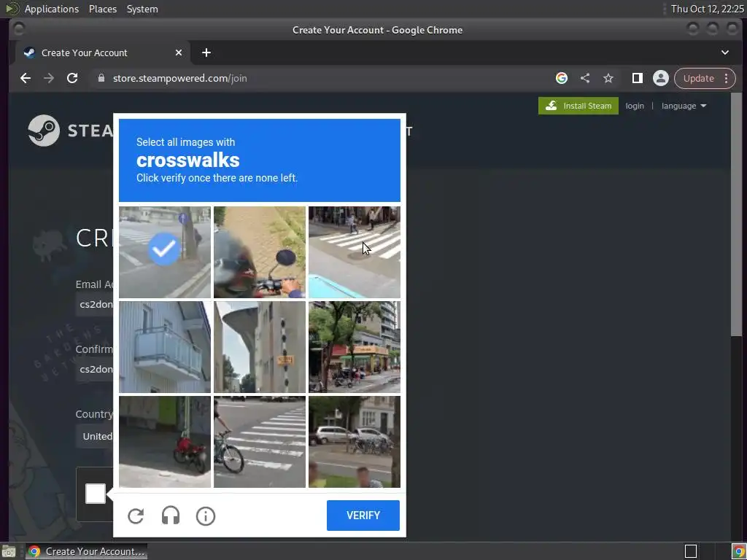
Task: Click the Email Address field
Action: pyautogui.click(x=94, y=305)
